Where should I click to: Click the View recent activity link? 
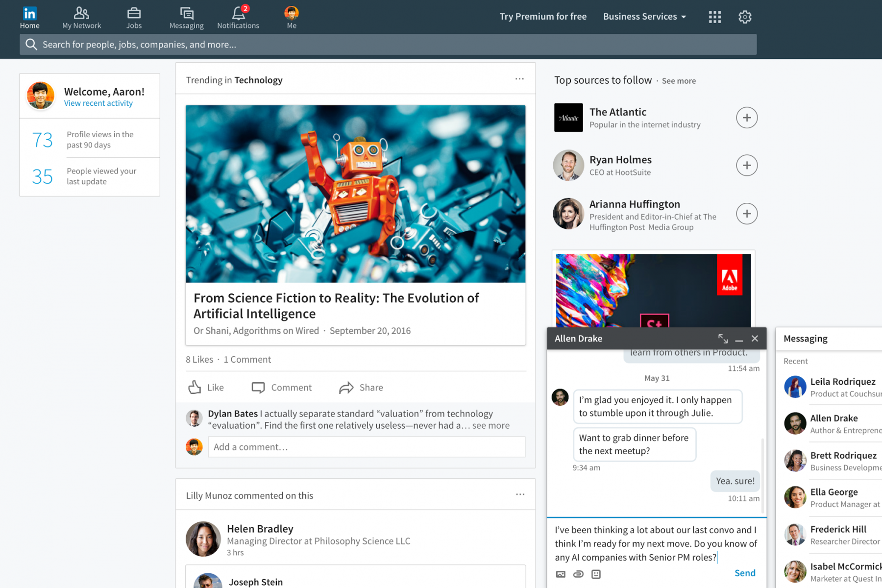98,103
